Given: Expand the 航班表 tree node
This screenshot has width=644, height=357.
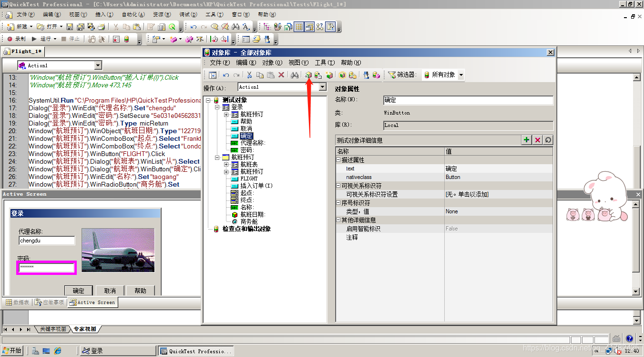Looking at the screenshot, I should click(227, 164).
